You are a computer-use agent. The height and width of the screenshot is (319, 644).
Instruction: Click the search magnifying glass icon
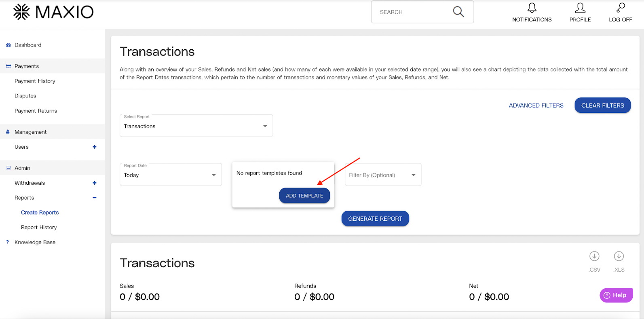(x=458, y=12)
